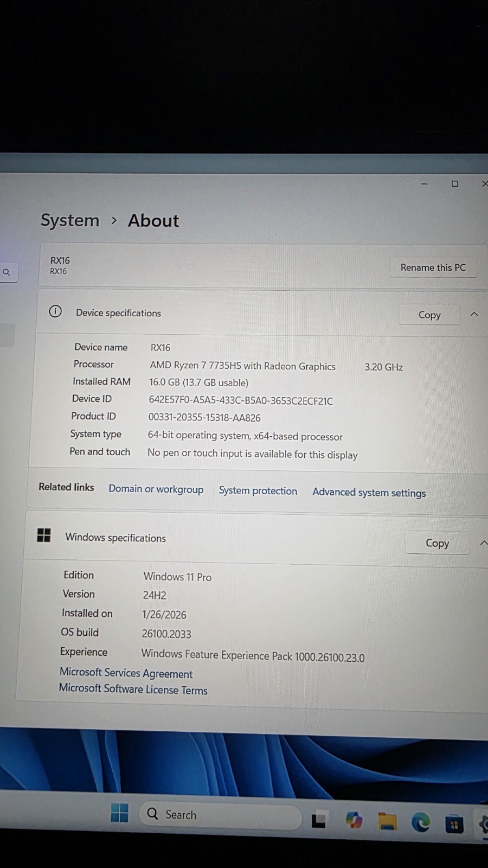
Task: Select the 3.20 GHz processor speed
Action: [x=384, y=367]
